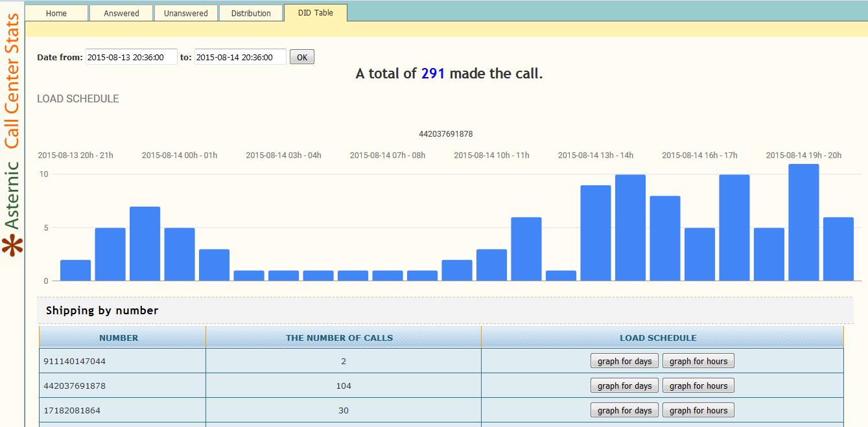Show graph for hours for 17182081864
Image resolution: width=868 pixels, height=427 pixels.
click(x=698, y=410)
